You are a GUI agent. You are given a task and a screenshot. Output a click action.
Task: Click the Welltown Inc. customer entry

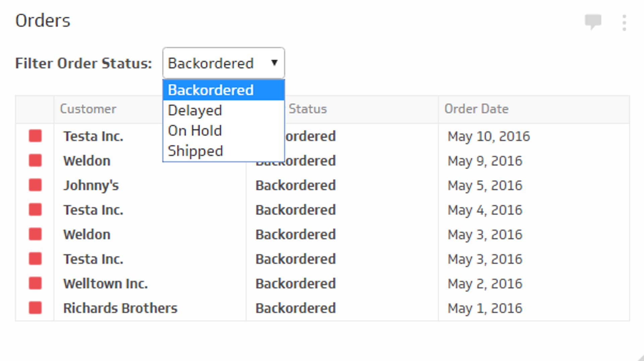pyautogui.click(x=105, y=283)
